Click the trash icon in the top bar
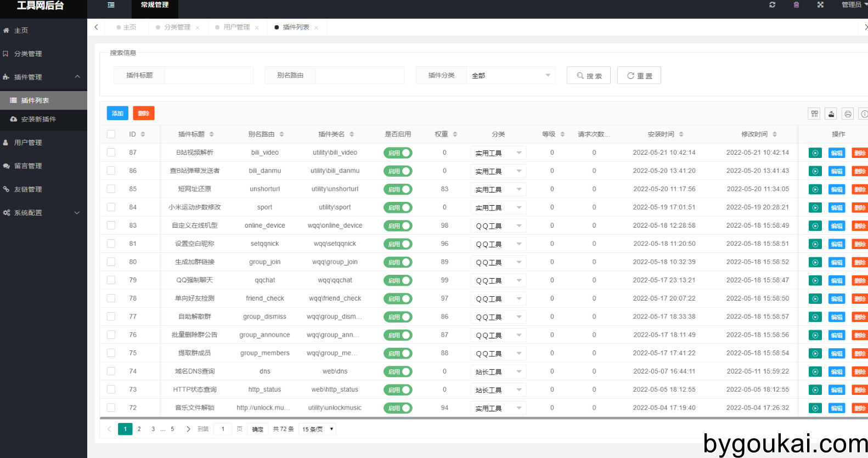Image resolution: width=868 pixels, height=458 pixels. click(x=796, y=5)
